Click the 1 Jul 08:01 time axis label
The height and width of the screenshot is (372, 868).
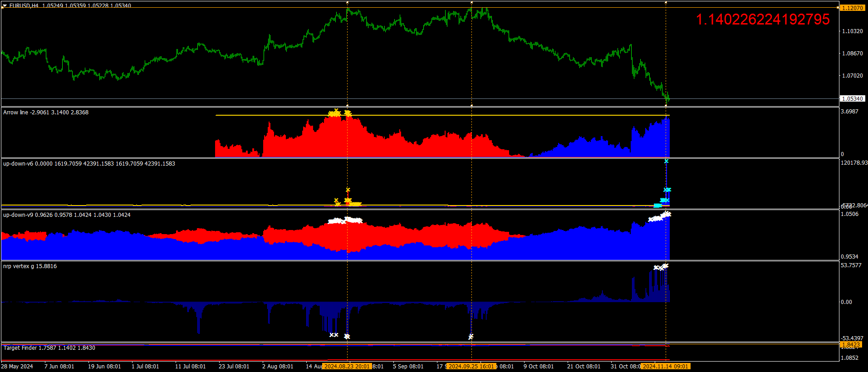[145, 366]
